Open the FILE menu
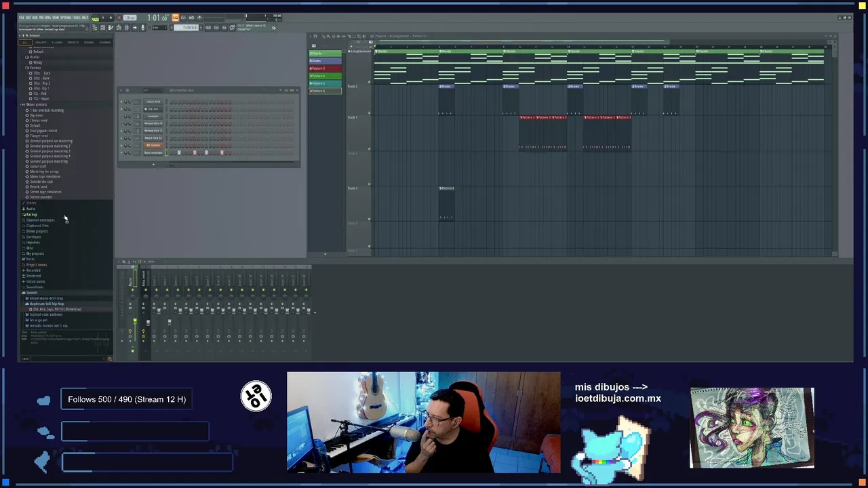This screenshot has width=868, height=488. coord(22,18)
